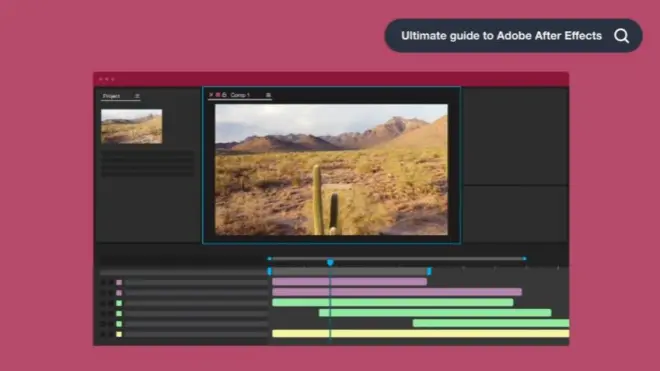The width and height of the screenshot is (660, 371).
Task: Toggle visibility of the first pink layer
Action: pos(103,282)
